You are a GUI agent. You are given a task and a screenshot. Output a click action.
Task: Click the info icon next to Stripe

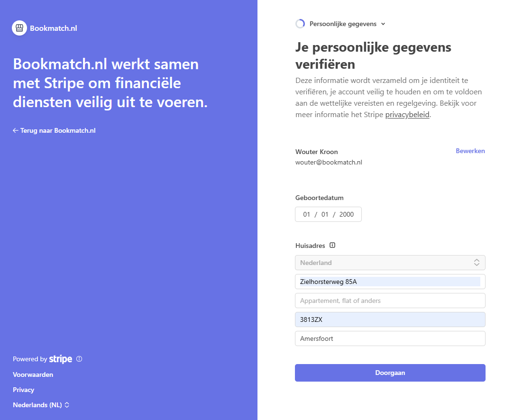(x=79, y=359)
